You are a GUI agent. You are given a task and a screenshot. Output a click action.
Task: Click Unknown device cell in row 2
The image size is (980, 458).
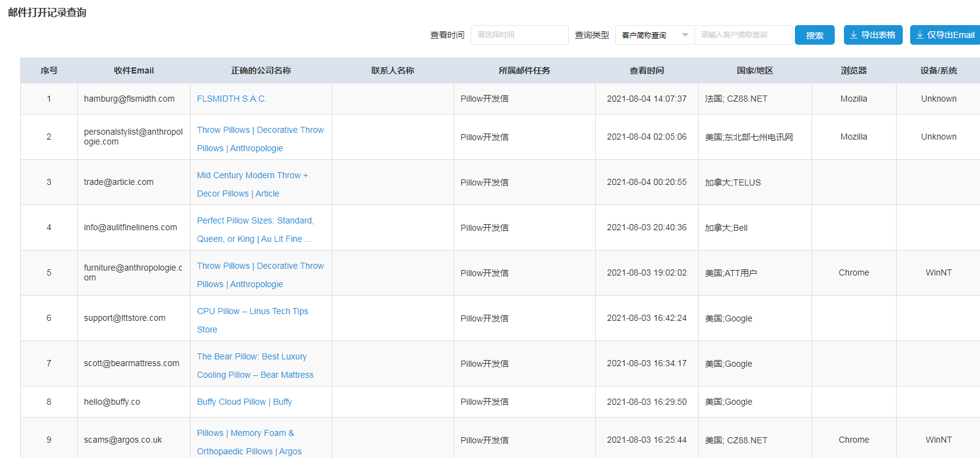938,137
